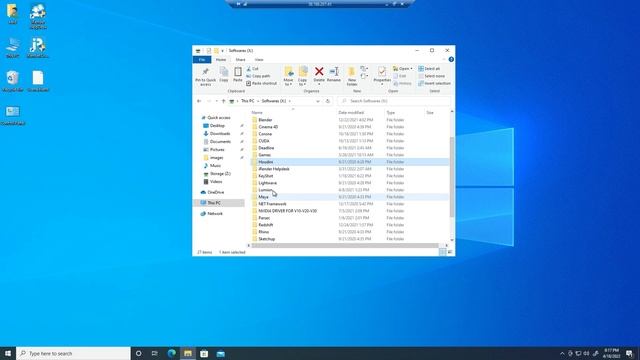Image resolution: width=640 pixels, height=360 pixels.
Task: Click the Rename icon in the ribbon
Action: [x=333, y=75]
